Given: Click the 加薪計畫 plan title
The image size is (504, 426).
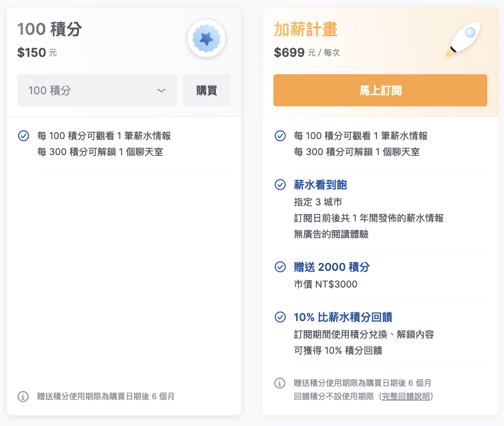Looking at the screenshot, I should click(x=305, y=29).
